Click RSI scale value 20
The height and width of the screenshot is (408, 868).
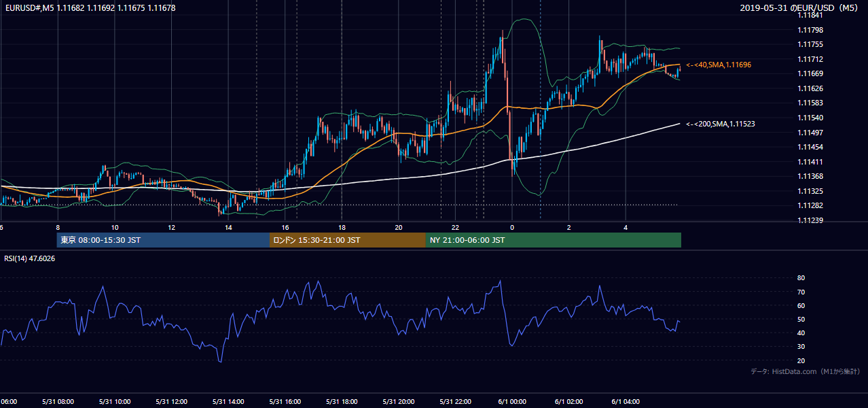(x=801, y=361)
